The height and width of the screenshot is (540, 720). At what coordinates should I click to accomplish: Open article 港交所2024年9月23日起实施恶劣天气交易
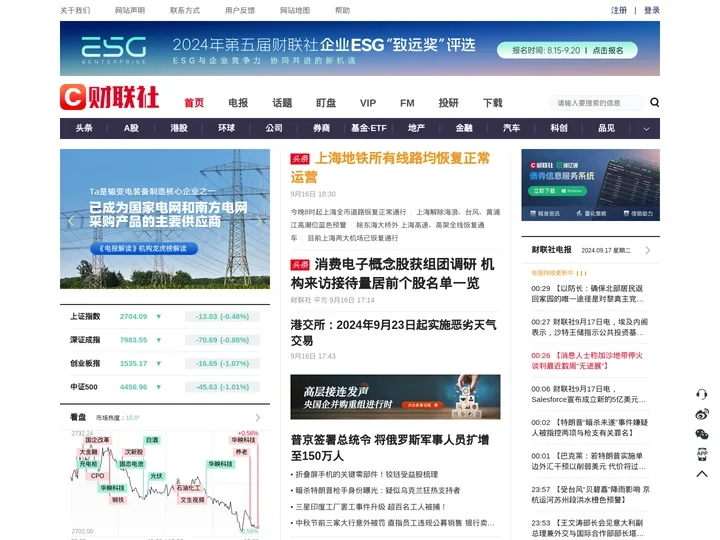(394, 333)
